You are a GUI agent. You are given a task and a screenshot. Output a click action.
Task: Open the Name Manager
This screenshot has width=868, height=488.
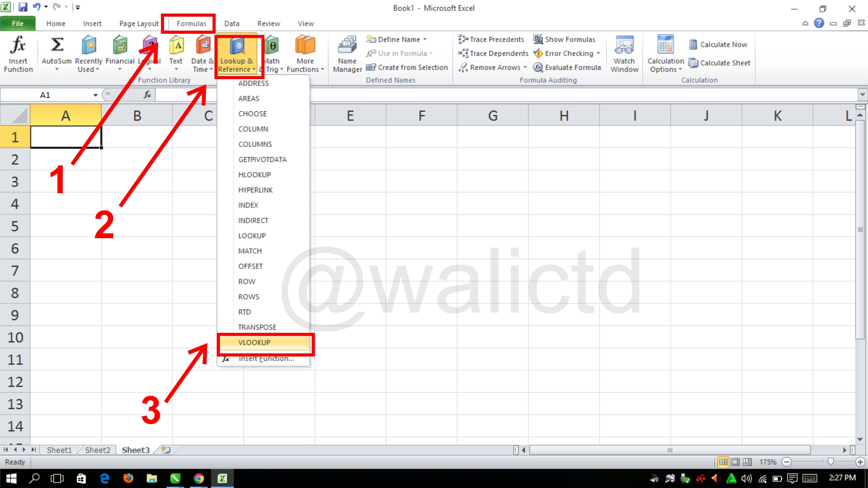[347, 54]
